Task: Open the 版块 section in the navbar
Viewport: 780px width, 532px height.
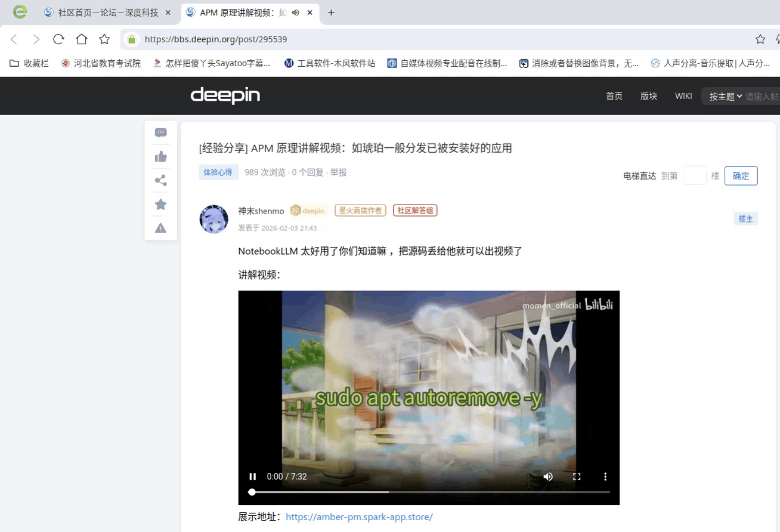Action: pos(649,95)
